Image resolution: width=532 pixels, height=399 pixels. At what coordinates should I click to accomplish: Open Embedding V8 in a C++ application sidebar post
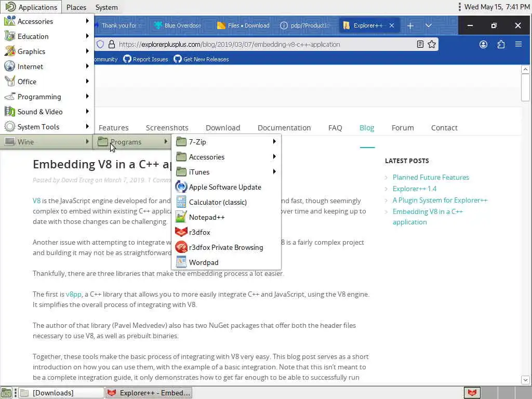tap(428, 217)
